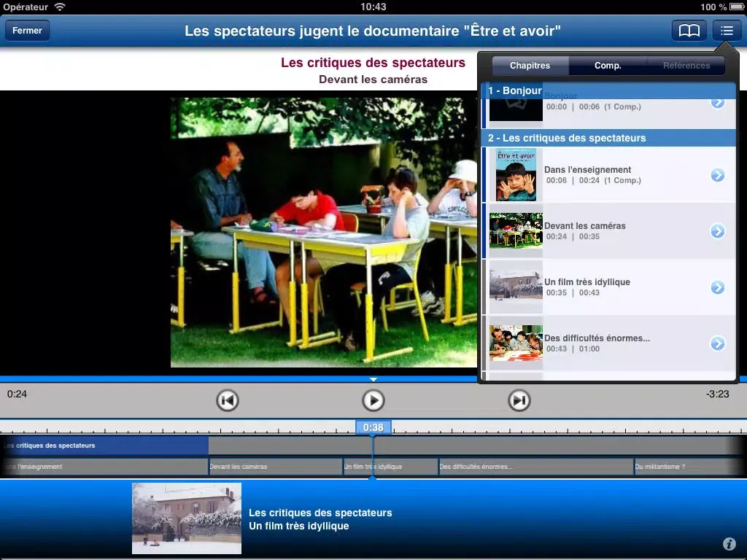The height and width of the screenshot is (560, 747).
Task: Open details arrow for Un film très idyllique
Action: point(718,287)
